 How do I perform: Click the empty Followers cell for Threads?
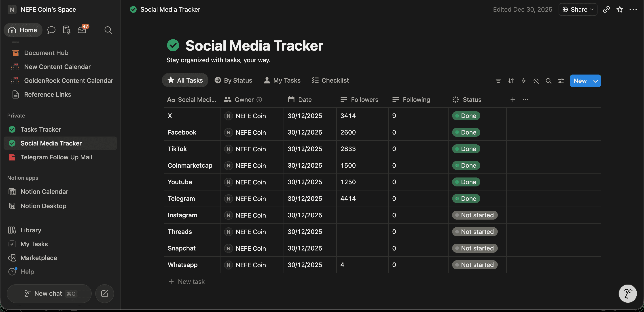(x=362, y=232)
